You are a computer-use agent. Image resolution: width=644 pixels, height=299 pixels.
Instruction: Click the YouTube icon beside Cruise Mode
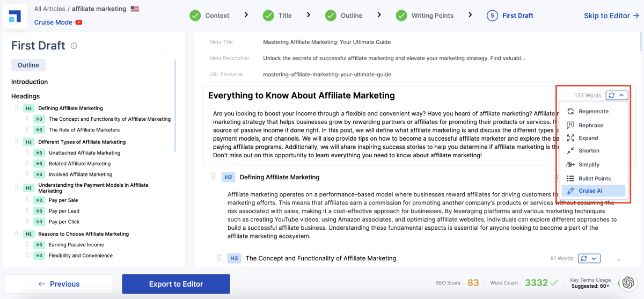79,23
